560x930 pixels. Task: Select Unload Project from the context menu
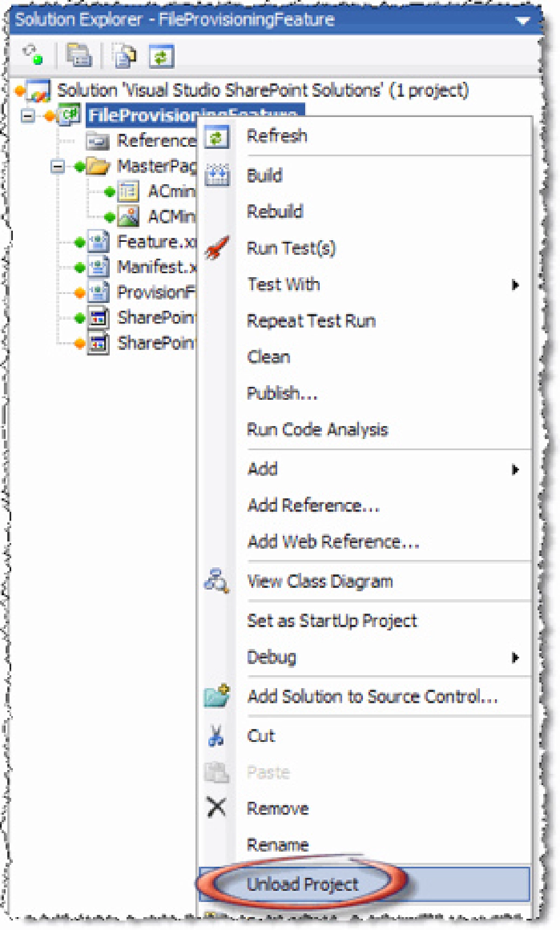coord(302,884)
